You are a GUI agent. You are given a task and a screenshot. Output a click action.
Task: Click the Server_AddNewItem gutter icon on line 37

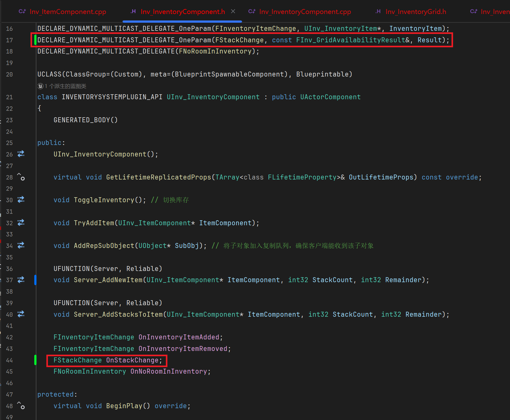point(21,280)
